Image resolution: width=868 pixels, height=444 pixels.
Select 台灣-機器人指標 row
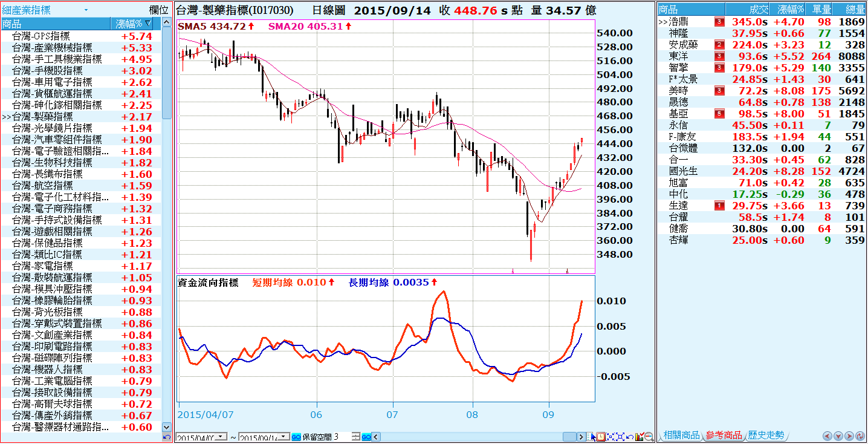81,370
